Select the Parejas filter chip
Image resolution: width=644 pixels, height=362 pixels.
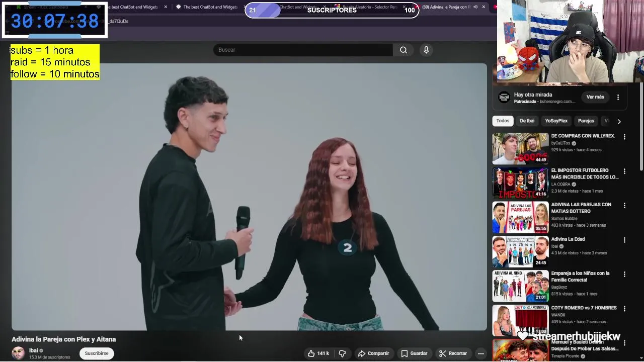pyautogui.click(x=586, y=121)
